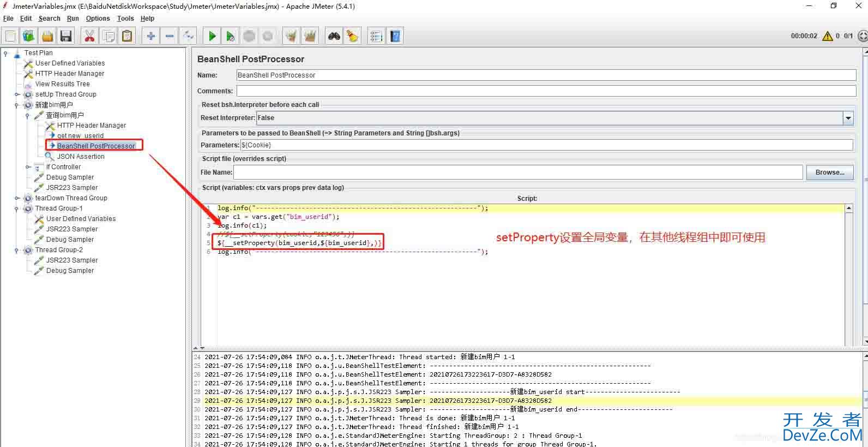The image size is (868, 447).
Task: Paste element using clipboard toolbar icon
Action: (x=127, y=36)
